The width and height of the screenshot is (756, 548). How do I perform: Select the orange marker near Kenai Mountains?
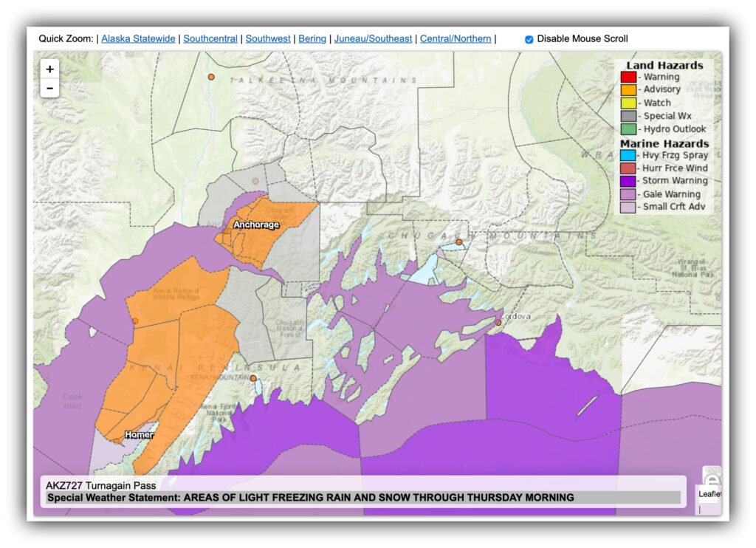click(x=253, y=378)
